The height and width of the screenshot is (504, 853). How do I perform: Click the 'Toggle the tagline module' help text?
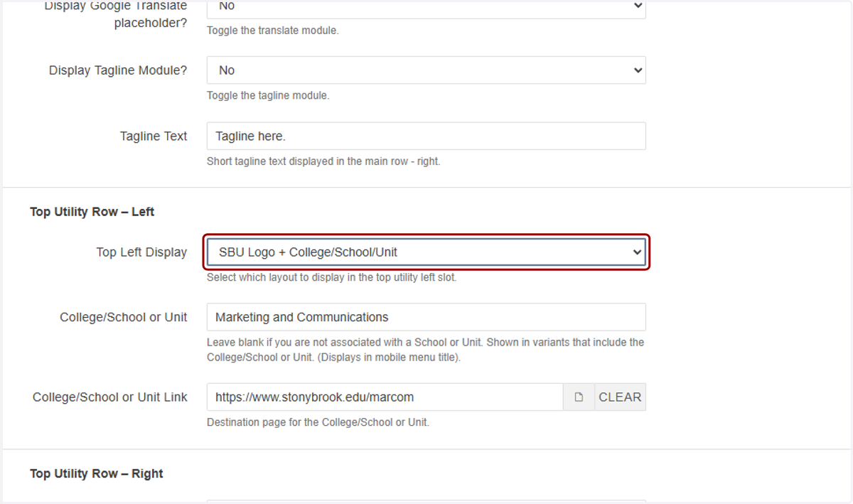click(268, 95)
